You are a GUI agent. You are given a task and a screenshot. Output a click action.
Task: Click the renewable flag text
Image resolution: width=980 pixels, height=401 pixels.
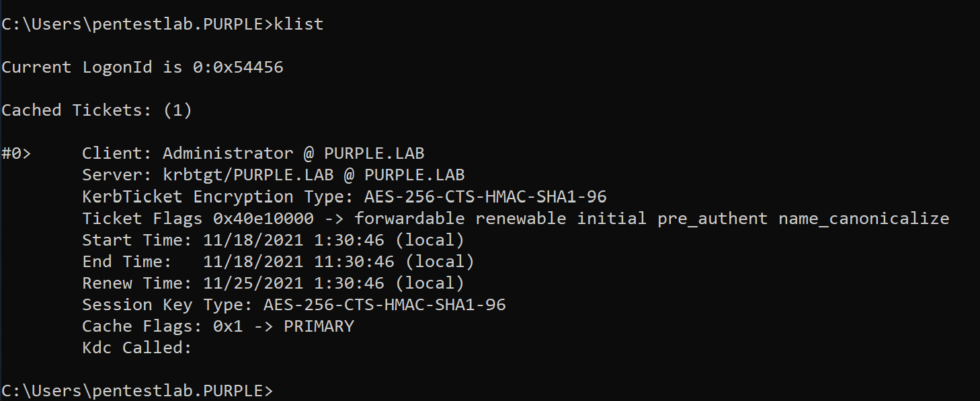click(520, 219)
